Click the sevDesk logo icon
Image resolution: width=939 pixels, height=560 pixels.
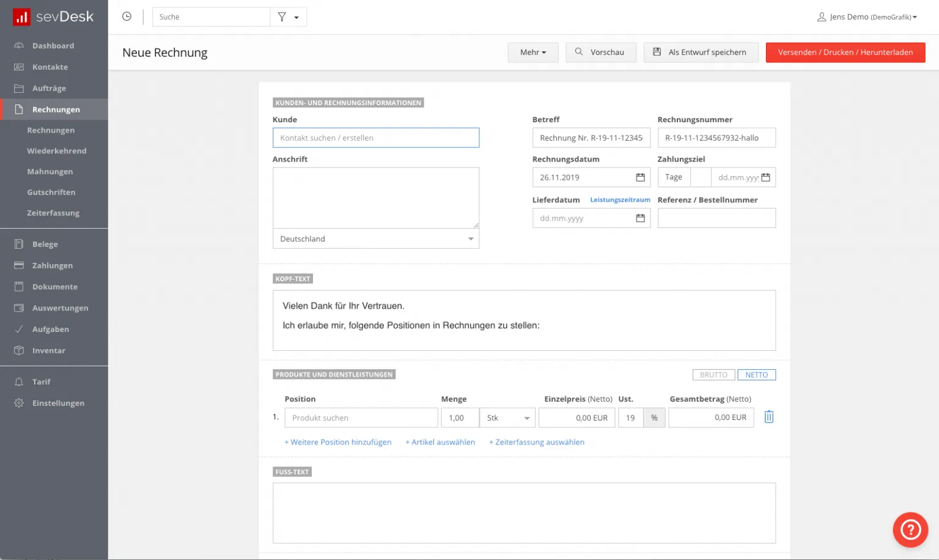[21, 17]
